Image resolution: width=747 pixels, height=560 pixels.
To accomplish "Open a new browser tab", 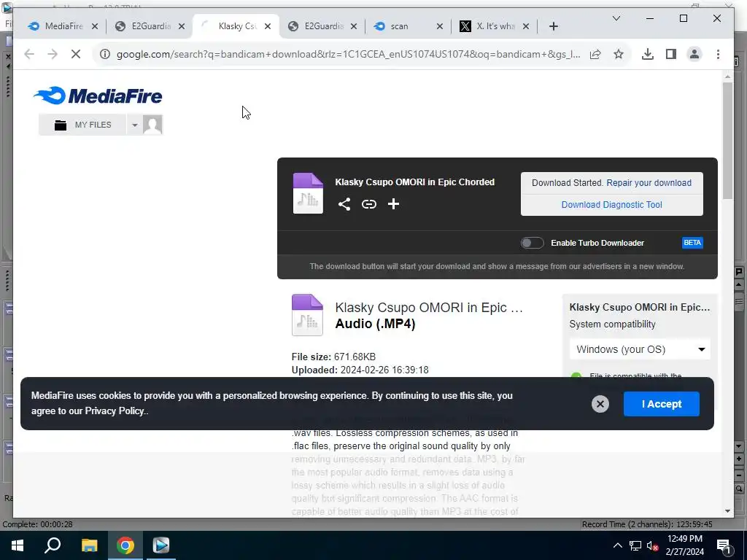I will [553, 27].
